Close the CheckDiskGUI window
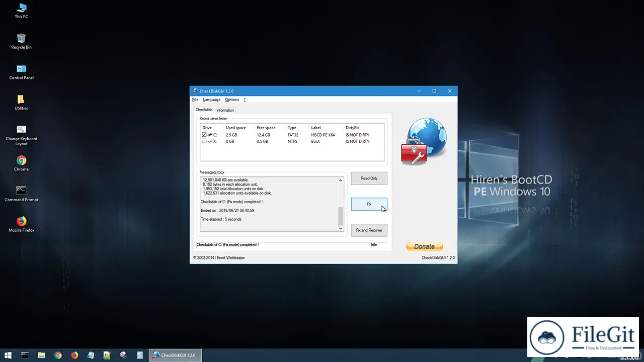The width and height of the screenshot is (644, 362). [x=450, y=91]
